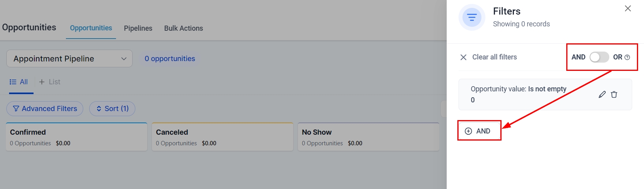Screen dimensions: 644x189
Task: Open Advanced Filters
Action: click(45, 109)
